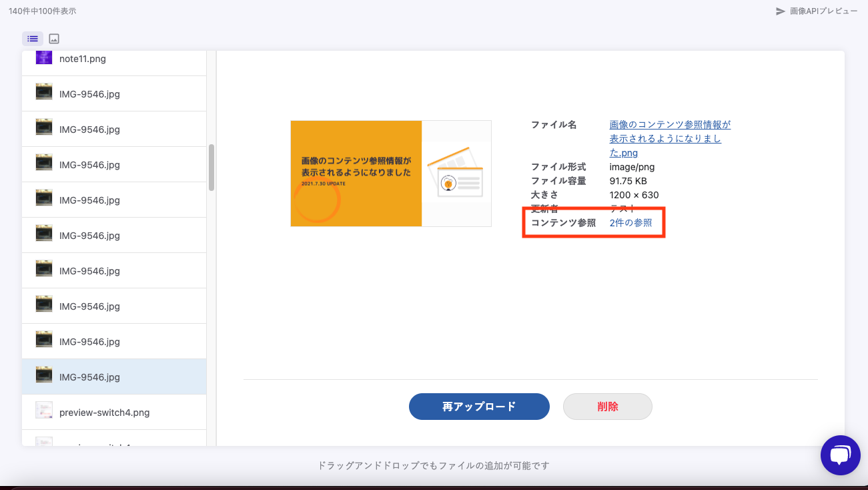Switch to list view layout
The width and height of the screenshot is (868, 490).
pyautogui.click(x=33, y=39)
